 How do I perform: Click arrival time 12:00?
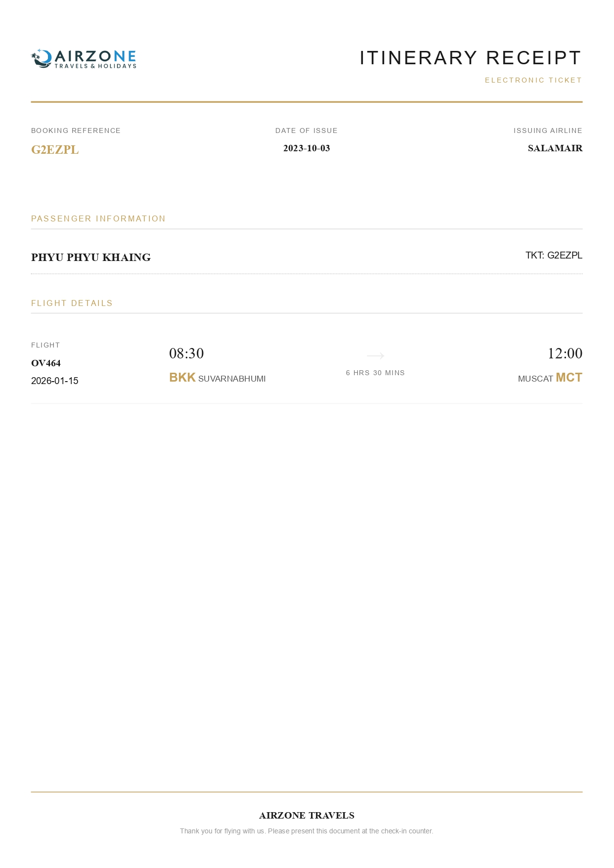(x=565, y=353)
